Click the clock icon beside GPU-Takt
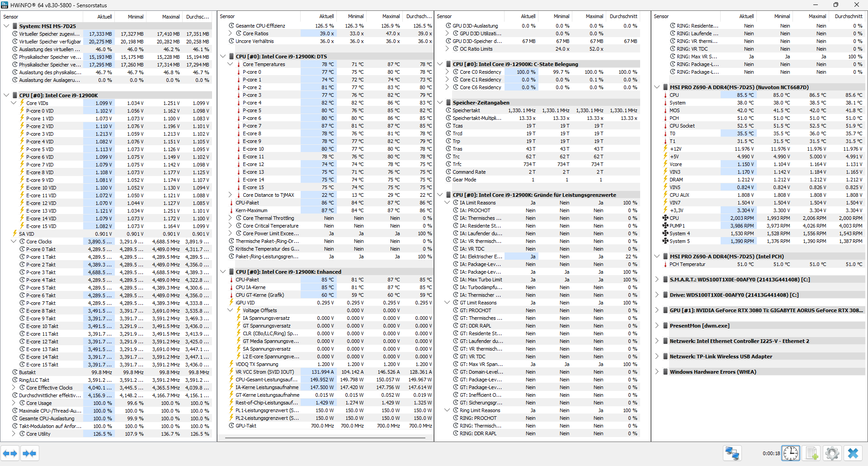 point(231,426)
